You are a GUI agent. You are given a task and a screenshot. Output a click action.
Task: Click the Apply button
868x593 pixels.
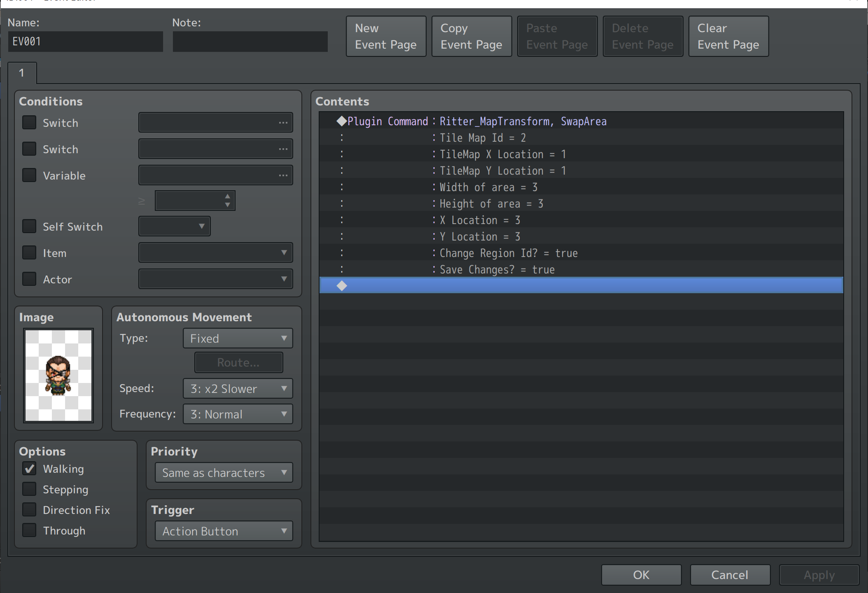coord(819,575)
